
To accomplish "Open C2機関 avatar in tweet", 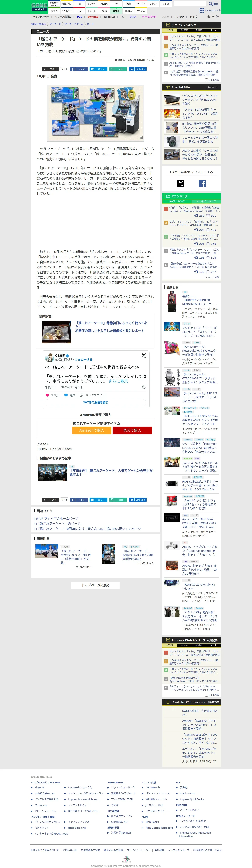I will click(49, 358).
